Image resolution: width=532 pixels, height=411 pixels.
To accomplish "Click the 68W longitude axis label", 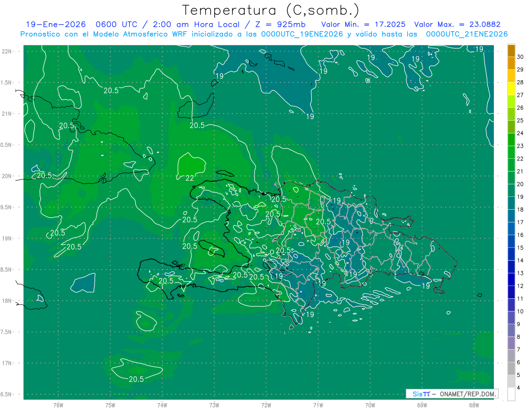I will [473, 405].
